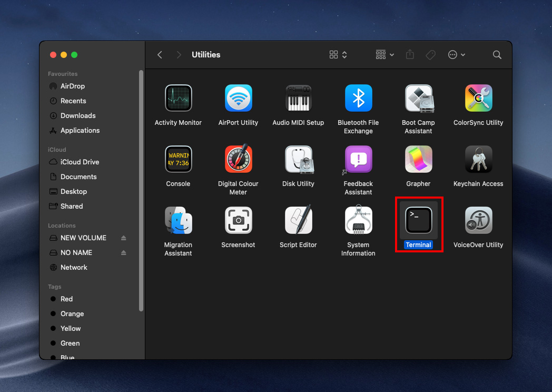Viewport: 552px width, 392px height.
Task: Select the Script Editor icon
Action: click(x=298, y=220)
